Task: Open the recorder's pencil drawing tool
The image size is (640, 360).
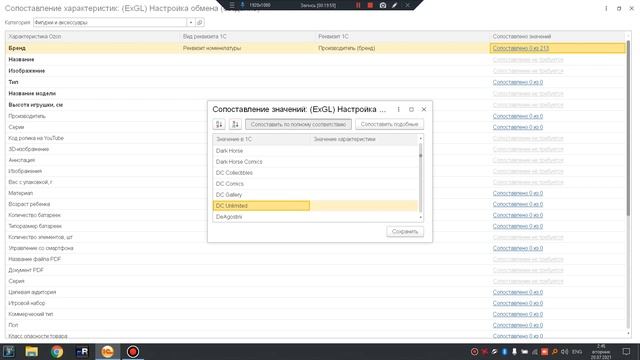Action: (395, 5)
